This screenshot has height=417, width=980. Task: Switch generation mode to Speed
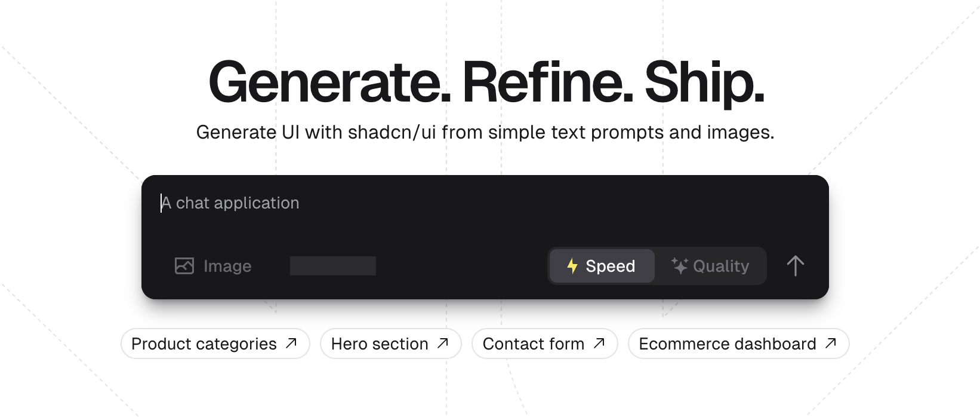click(x=602, y=266)
